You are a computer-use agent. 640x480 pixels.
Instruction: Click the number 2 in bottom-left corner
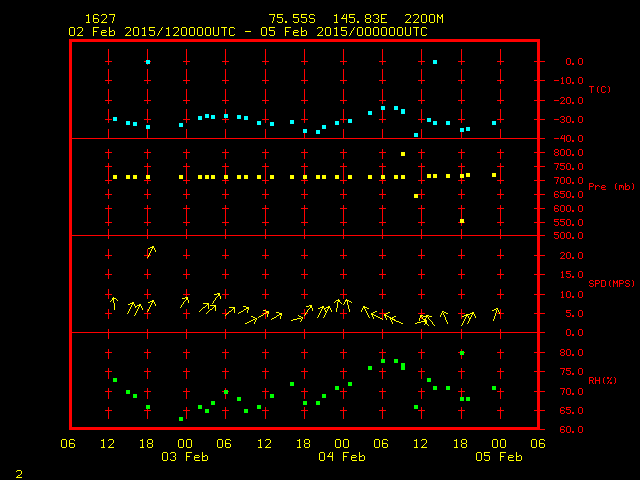[18, 471]
